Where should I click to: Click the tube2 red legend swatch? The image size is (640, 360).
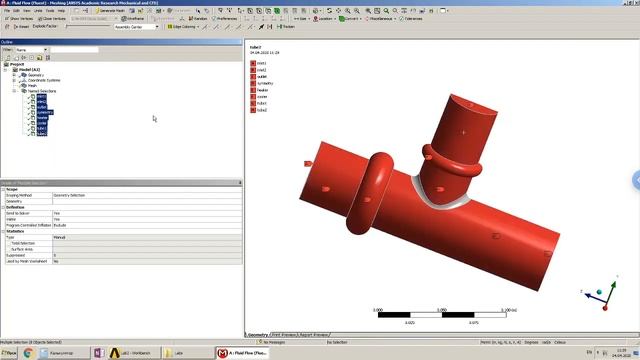tap(253, 110)
